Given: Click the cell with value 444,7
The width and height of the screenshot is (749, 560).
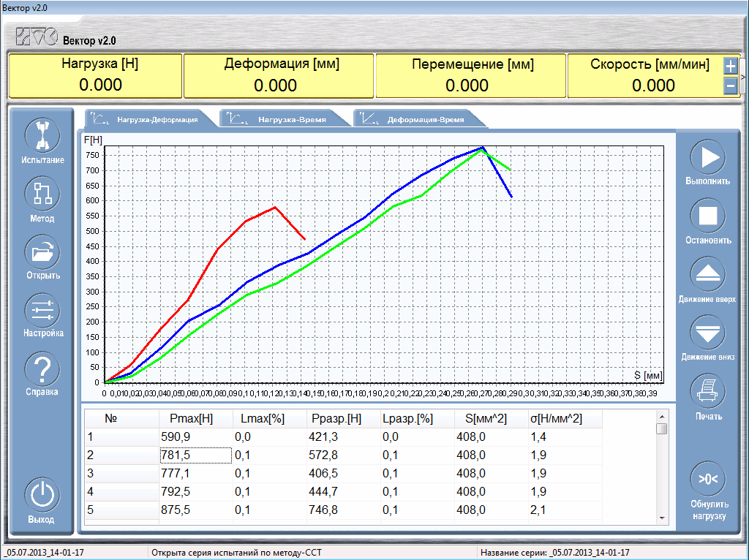Looking at the screenshot, I should coord(344,492).
